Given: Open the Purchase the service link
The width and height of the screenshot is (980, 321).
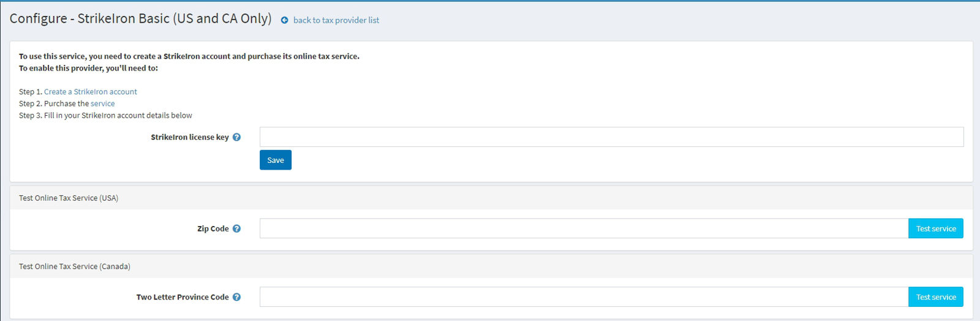Looking at the screenshot, I should (103, 104).
